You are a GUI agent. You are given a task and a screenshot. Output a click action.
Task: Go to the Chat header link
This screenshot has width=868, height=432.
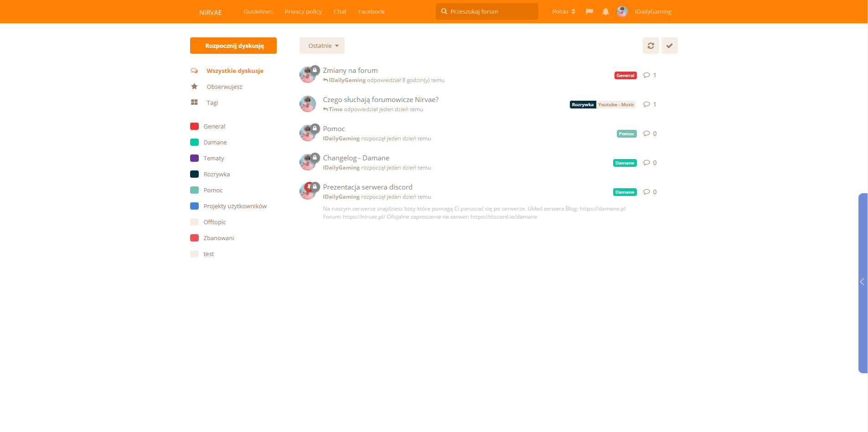tap(340, 12)
